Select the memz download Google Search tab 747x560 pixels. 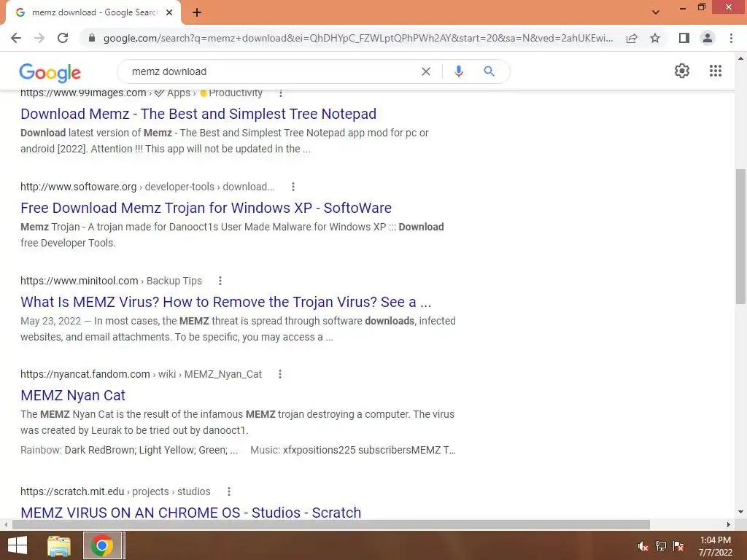[x=94, y=12]
